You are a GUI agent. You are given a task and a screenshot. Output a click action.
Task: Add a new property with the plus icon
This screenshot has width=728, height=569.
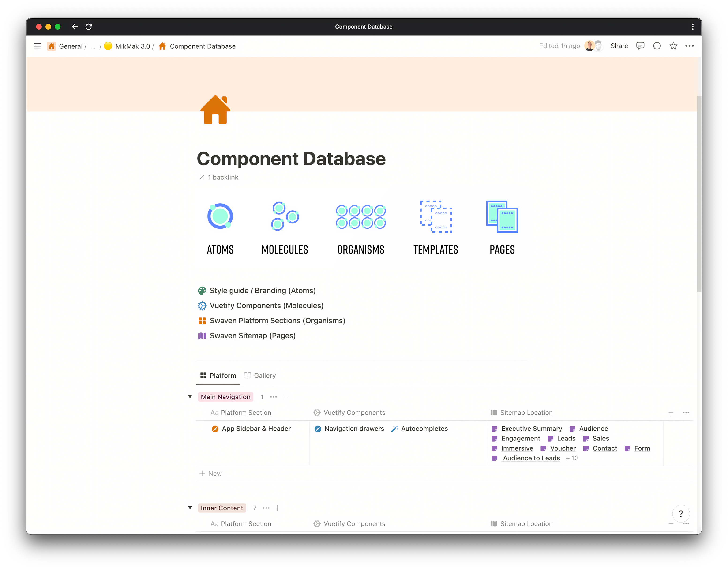coord(671,413)
